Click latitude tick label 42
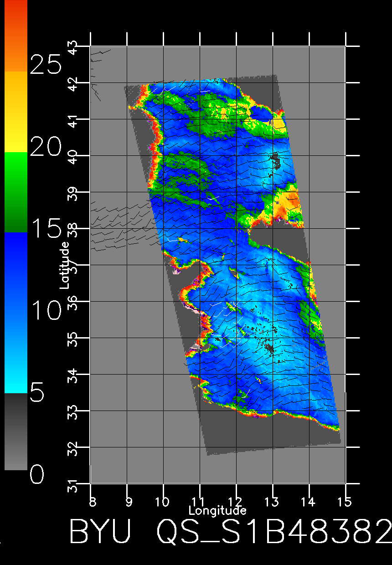Image resolution: width=392 pixels, height=565 pixels. coord(73,84)
